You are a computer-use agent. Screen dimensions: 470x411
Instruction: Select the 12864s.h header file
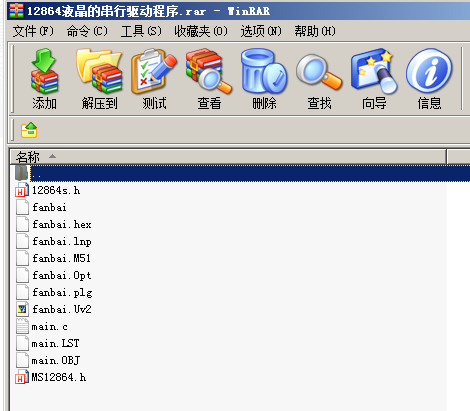point(56,191)
